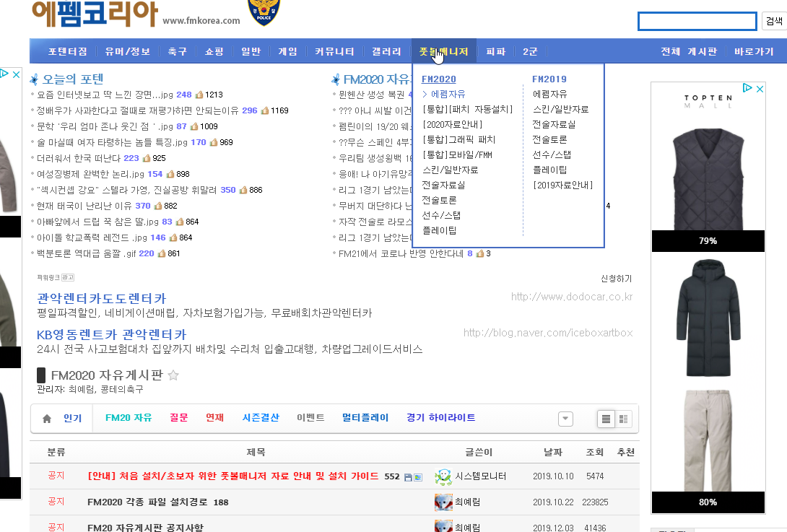
Task: Open notice 처음 설치/초보자 위한 풋볼매니저 가이드
Action: point(233,476)
